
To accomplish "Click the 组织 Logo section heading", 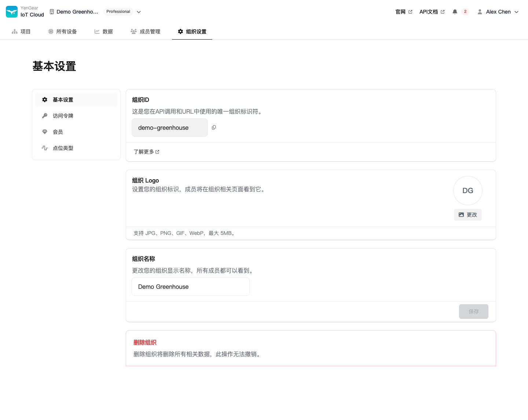I will (x=146, y=180).
